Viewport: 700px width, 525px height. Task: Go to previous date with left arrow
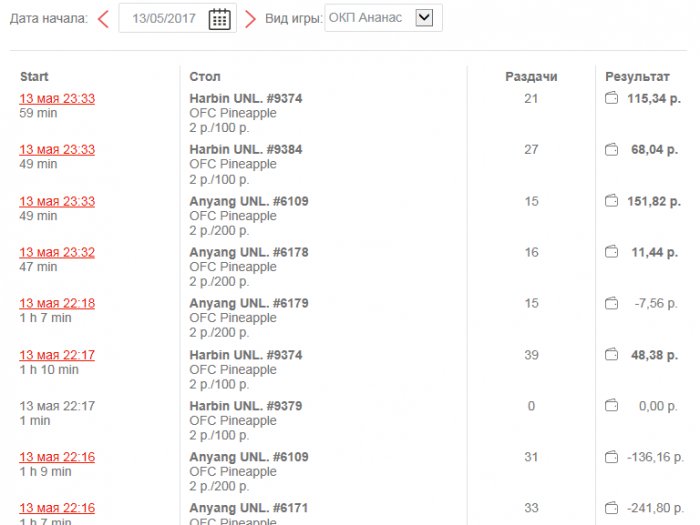click(104, 19)
